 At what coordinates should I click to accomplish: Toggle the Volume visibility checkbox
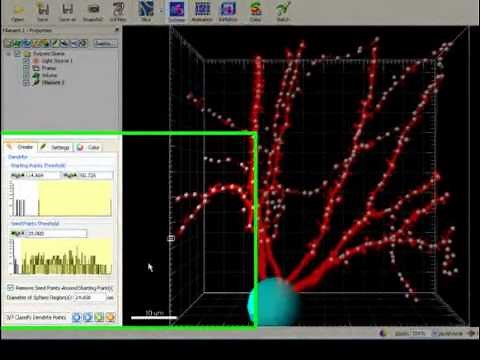(x=26, y=76)
